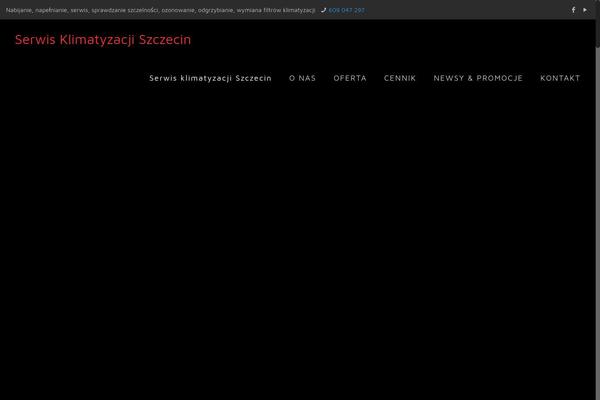Open the Facebook icon in top bar
This screenshot has height=400, width=600.
click(573, 10)
